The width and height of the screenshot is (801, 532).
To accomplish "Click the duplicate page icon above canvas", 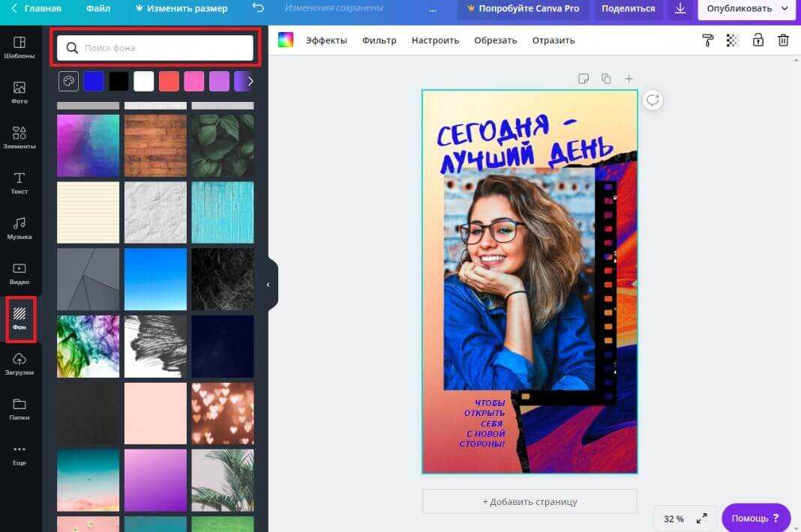I will 606,79.
